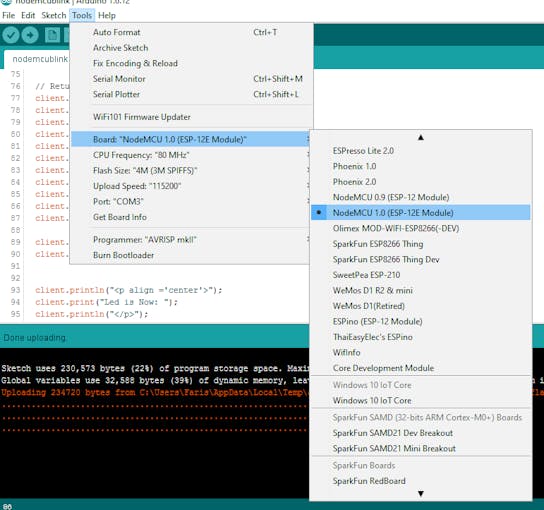The height and width of the screenshot is (510, 544).
Task: Select NodeMCU 0.9 (ESP-12 Module) board
Action: click(x=420, y=197)
